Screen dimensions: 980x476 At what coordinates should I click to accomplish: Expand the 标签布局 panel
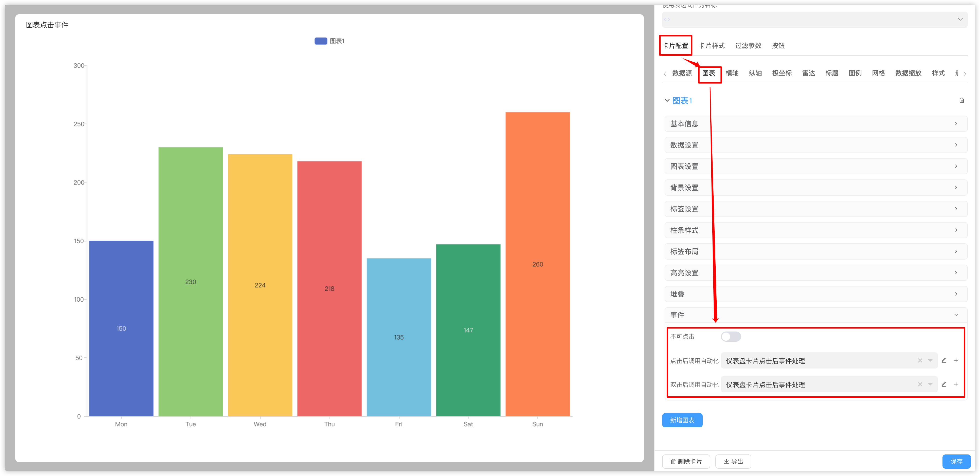816,251
